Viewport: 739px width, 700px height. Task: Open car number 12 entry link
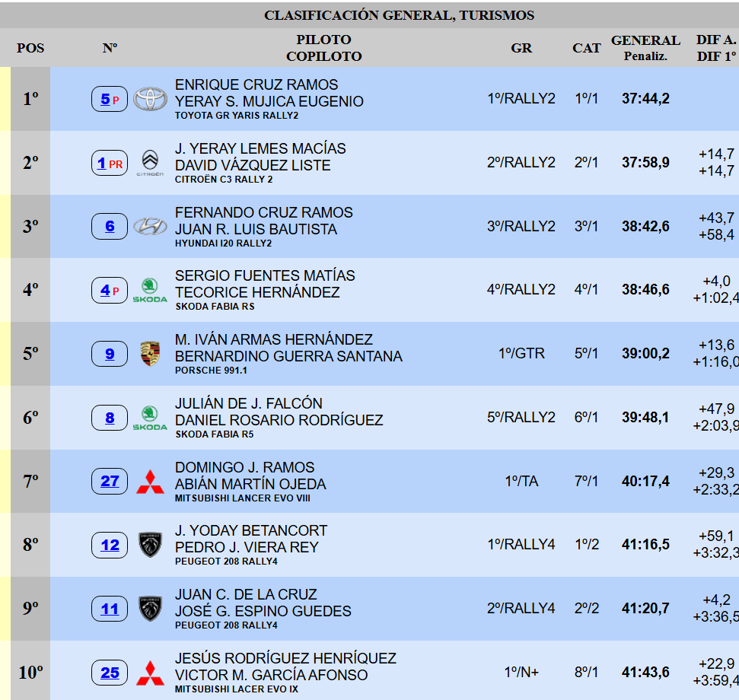[110, 545]
